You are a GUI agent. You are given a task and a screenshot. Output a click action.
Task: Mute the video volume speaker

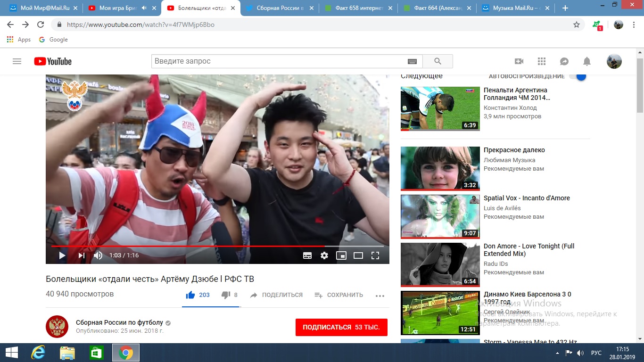click(98, 255)
